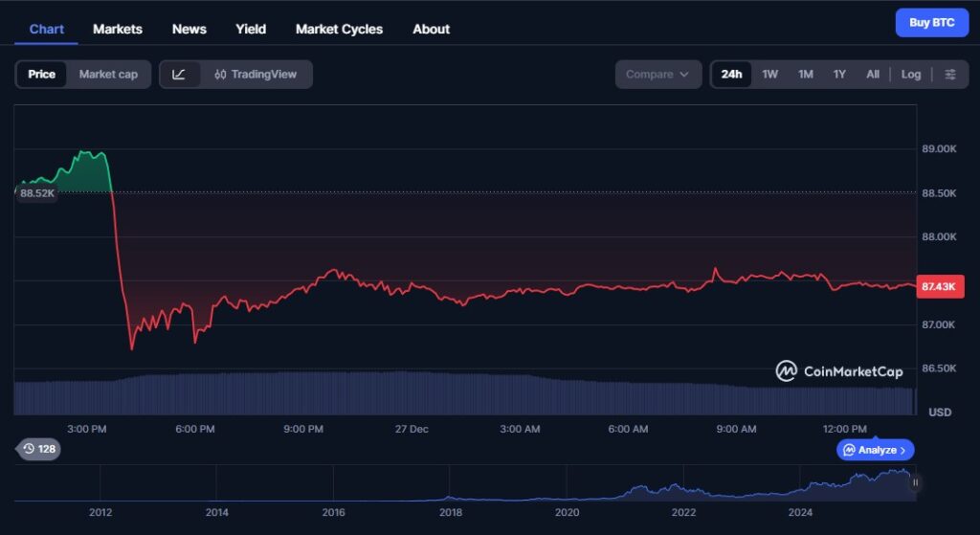Open the Compare dropdown
The image size is (980, 535).
658,75
